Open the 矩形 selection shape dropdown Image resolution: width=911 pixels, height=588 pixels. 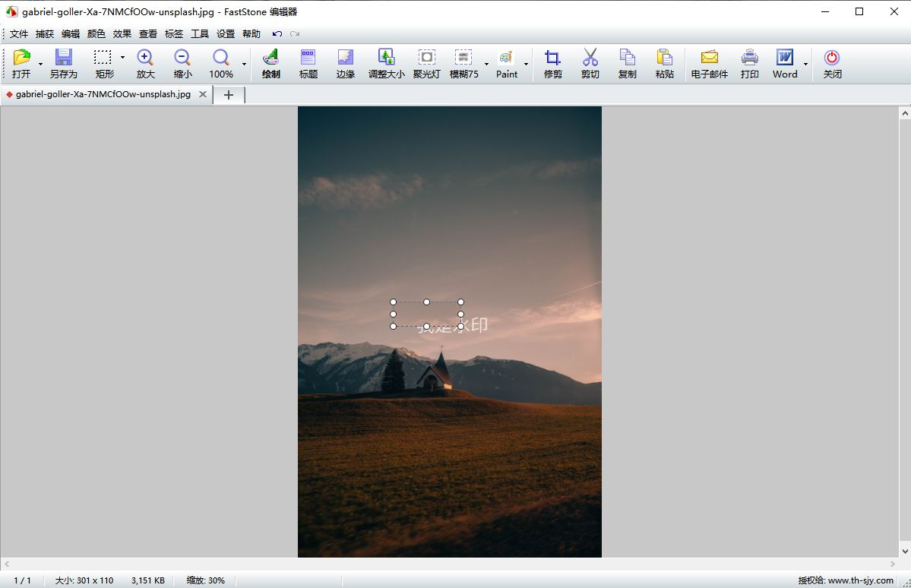[122, 58]
